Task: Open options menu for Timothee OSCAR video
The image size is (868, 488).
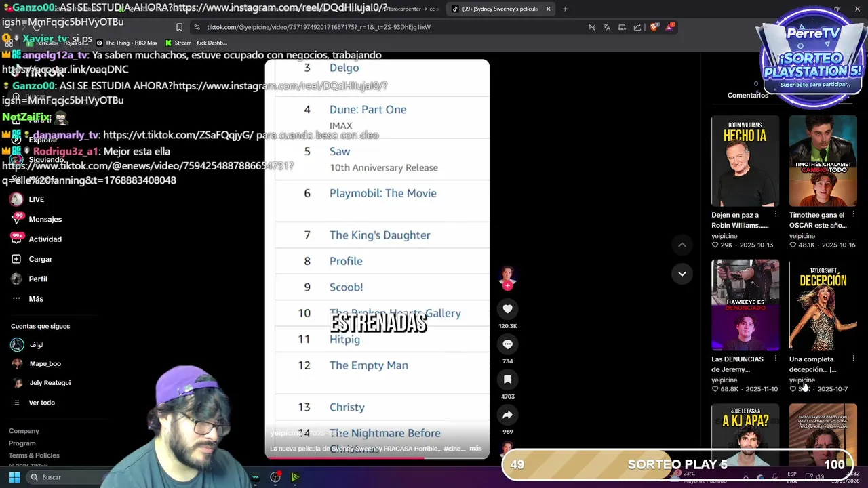Action: click(853, 215)
